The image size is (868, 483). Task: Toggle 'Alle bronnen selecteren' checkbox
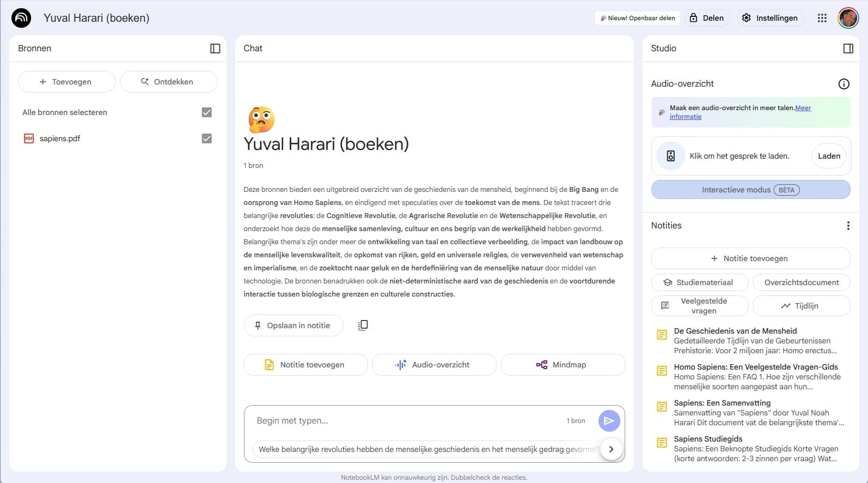click(x=207, y=112)
